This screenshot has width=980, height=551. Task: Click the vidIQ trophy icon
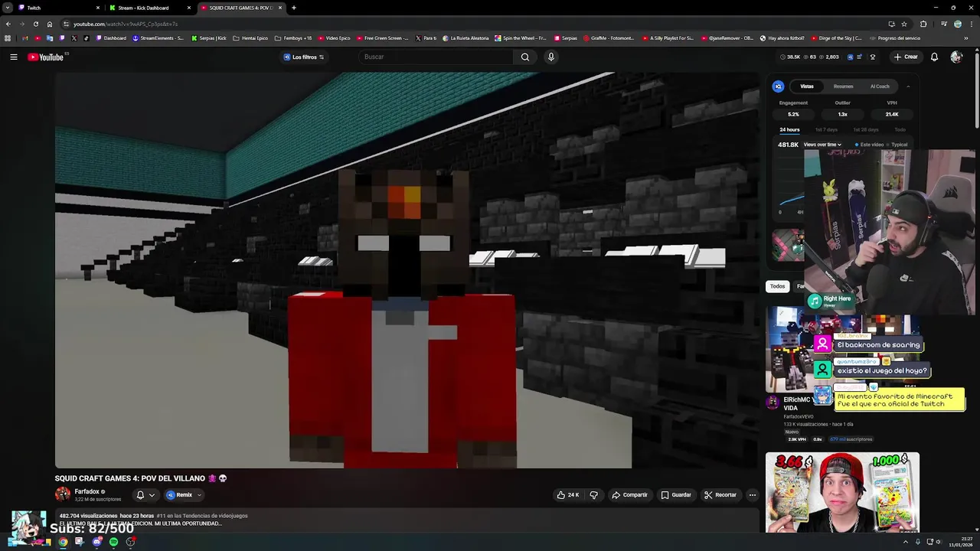pyautogui.click(x=872, y=57)
